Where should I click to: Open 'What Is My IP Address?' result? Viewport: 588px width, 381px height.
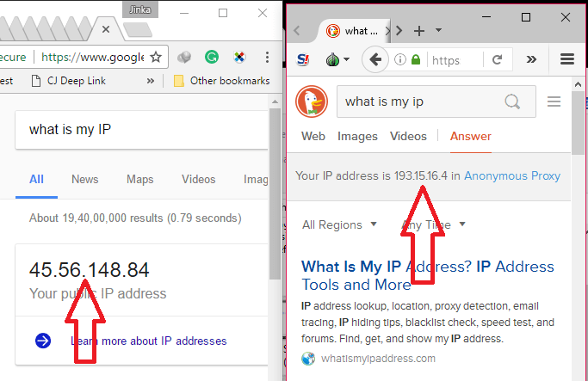[428, 275]
